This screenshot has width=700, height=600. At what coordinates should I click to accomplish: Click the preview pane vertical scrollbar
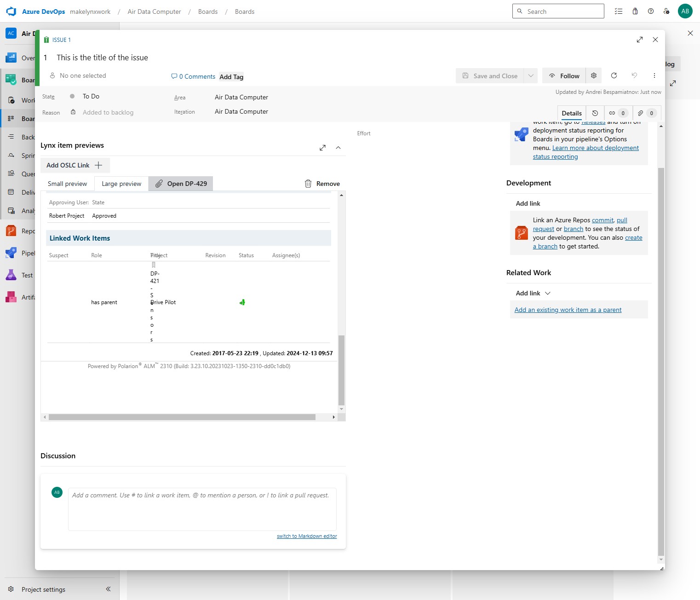[x=341, y=370]
